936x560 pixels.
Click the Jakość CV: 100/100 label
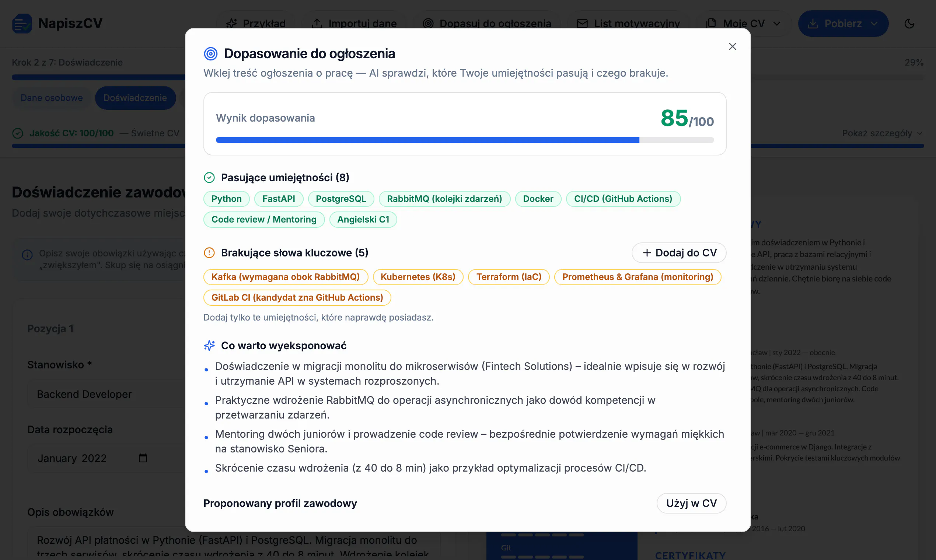pos(71,133)
